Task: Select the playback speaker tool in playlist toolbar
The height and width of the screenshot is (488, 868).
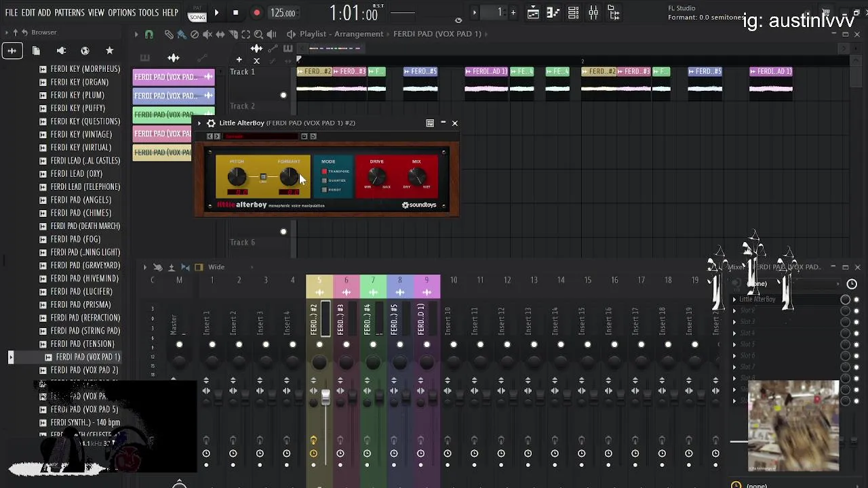Action: (271, 34)
